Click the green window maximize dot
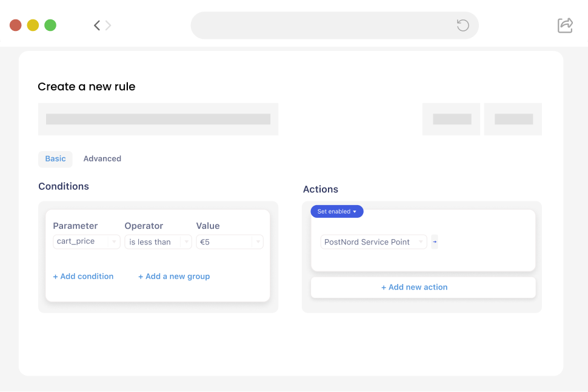588x392 pixels. 50,25
